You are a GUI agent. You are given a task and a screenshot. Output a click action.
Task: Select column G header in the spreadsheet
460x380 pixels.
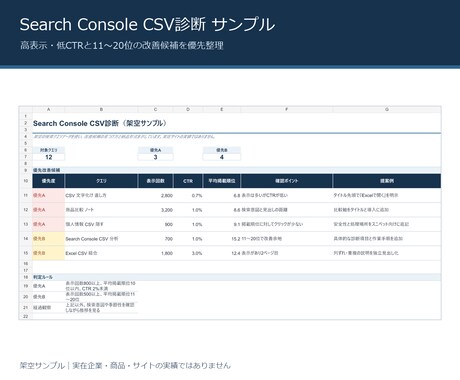[387, 109]
